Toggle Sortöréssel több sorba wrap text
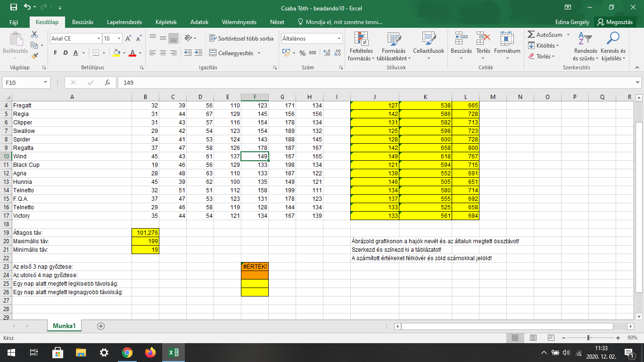The height and width of the screenshot is (362, 644). coord(241,39)
